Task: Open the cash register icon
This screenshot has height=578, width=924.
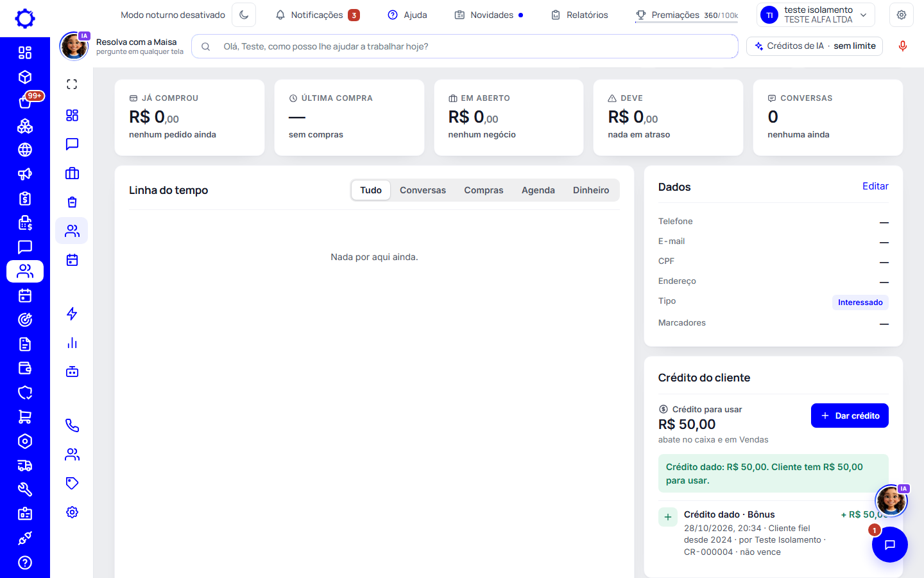Action: coord(25,223)
